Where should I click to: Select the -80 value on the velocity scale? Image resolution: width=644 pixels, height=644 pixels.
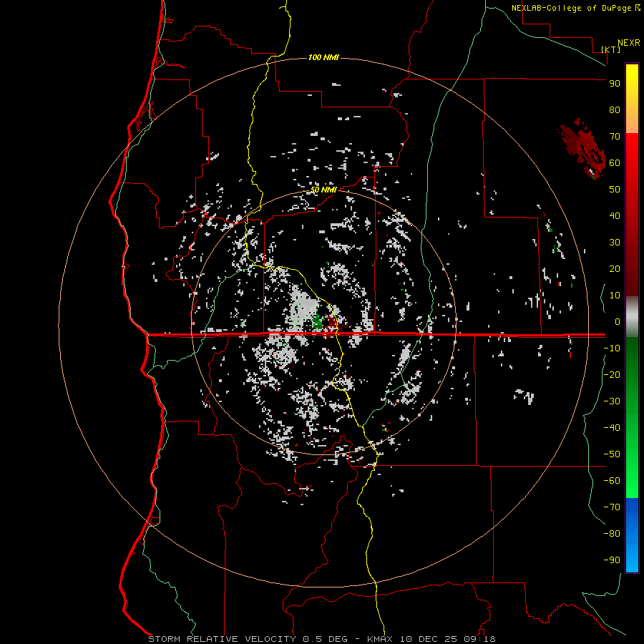click(612, 534)
